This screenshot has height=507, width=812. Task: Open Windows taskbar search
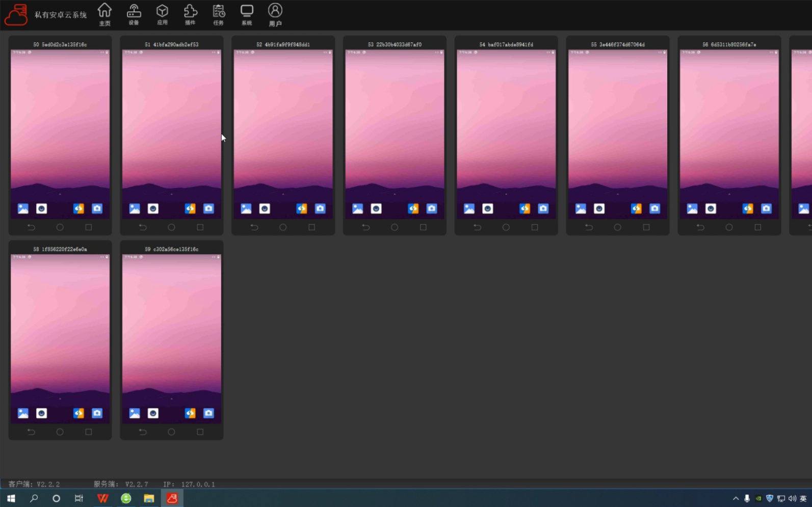pyautogui.click(x=34, y=498)
